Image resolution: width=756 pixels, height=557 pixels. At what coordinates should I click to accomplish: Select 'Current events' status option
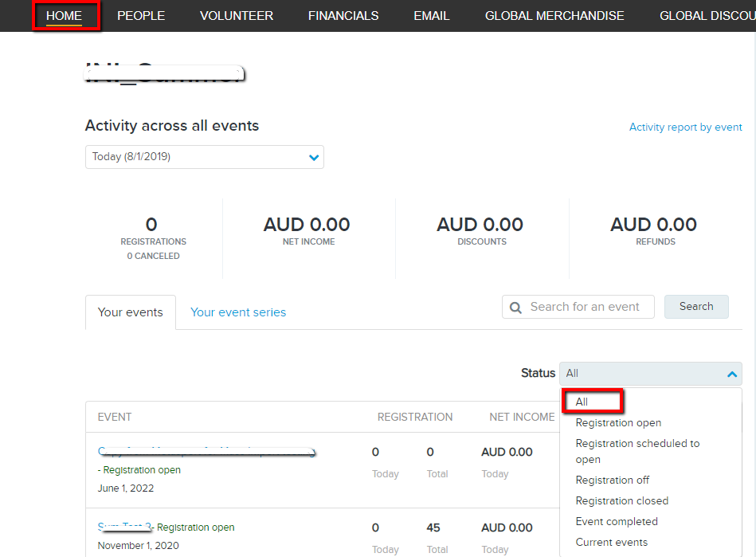[x=611, y=542]
